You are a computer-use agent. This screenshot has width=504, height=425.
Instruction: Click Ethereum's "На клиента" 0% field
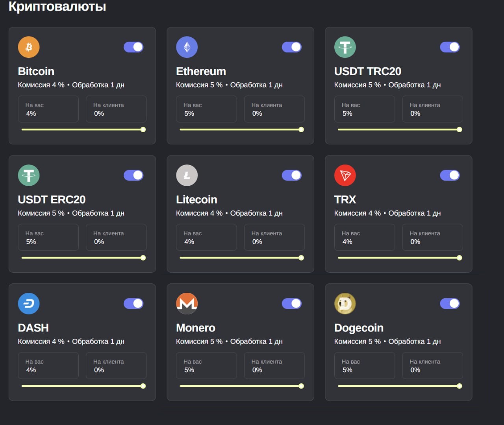pos(274,109)
